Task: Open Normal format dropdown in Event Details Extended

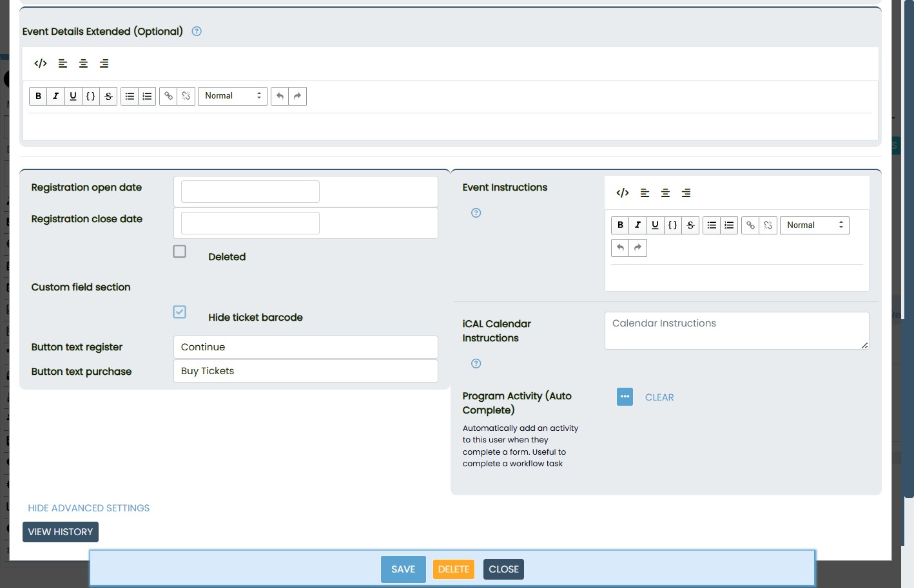Action: coord(232,96)
